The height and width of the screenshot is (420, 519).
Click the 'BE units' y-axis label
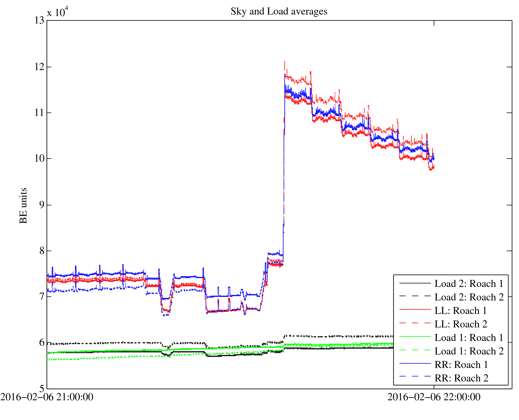[23, 205]
